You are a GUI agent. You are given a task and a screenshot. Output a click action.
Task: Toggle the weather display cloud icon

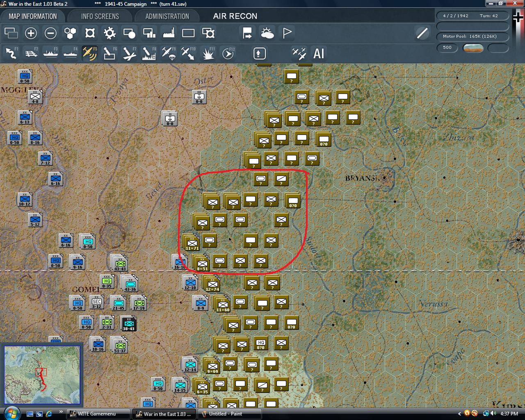point(267,33)
